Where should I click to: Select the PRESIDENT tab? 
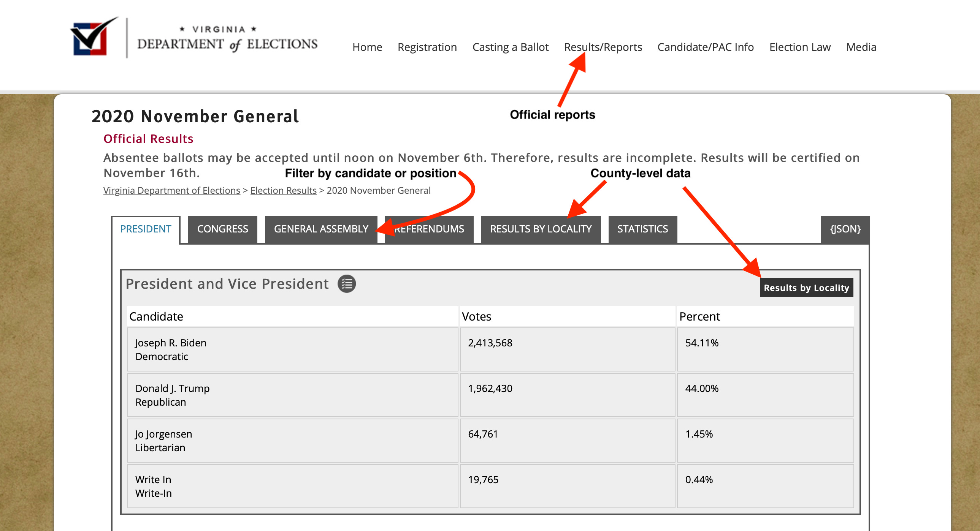point(146,229)
